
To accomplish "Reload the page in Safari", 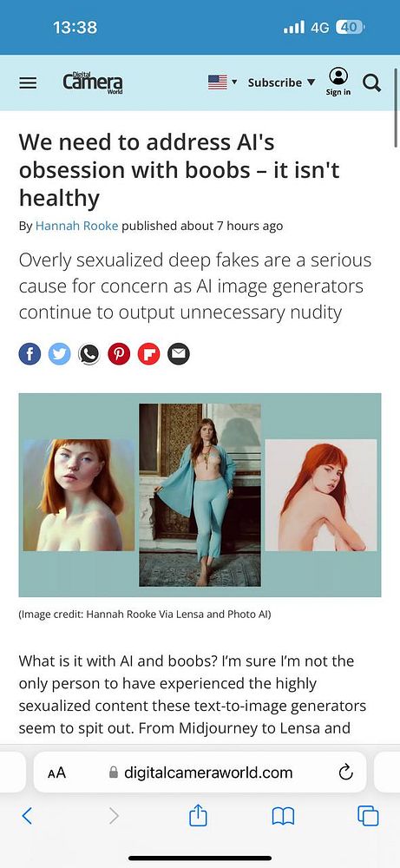I will [x=346, y=772].
